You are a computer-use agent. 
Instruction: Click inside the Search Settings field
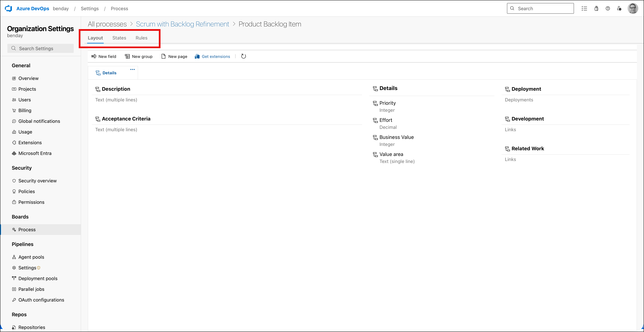(40, 48)
